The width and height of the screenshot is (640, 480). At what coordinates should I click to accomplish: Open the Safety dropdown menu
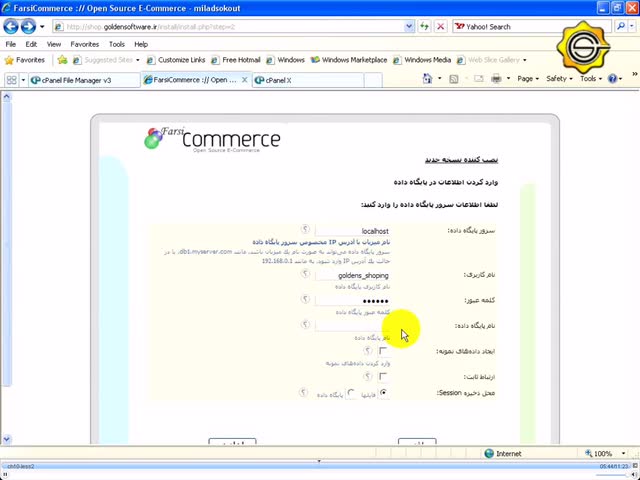(559, 78)
